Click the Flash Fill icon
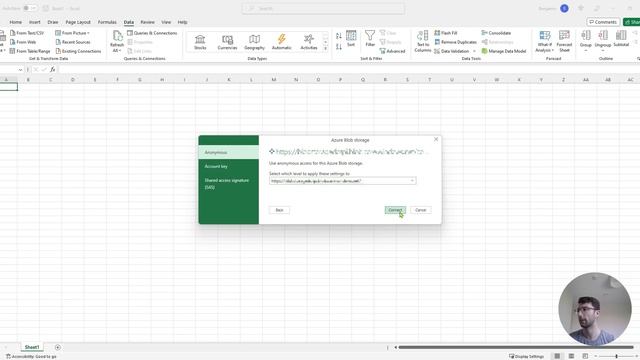This screenshot has width=640, height=360. [x=437, y=33]
